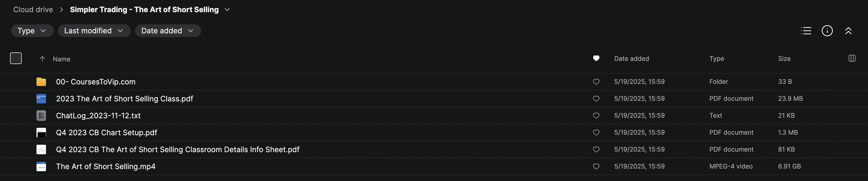Open the current folder name dropdown chevron

coord(227,10)
